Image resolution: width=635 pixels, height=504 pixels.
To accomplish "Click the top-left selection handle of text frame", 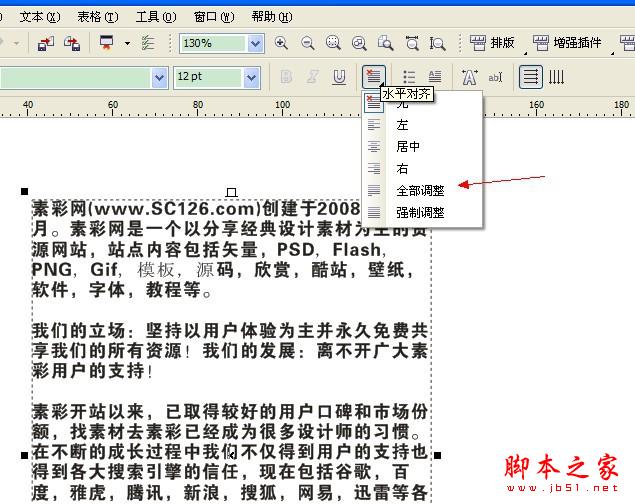I will 25,191.
